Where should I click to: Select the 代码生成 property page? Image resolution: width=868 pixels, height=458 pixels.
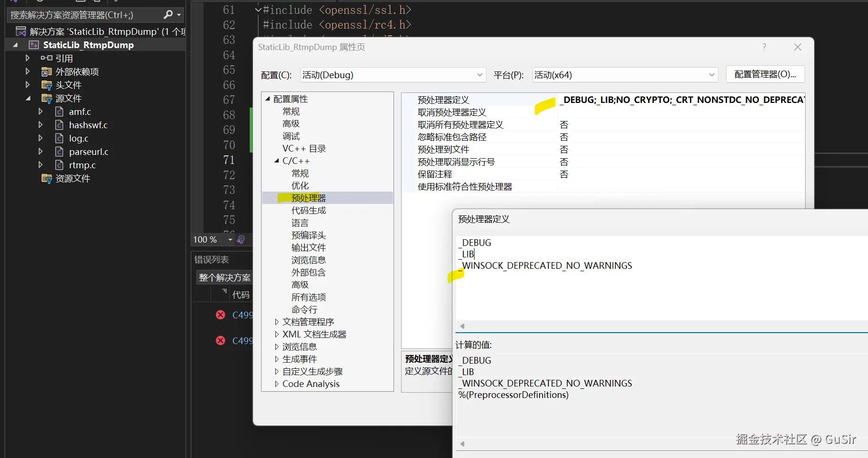[x=309, y=211]
